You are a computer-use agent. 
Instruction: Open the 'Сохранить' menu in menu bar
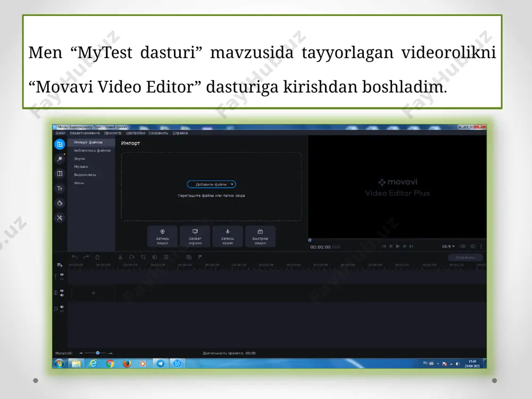tap(159, 133)
